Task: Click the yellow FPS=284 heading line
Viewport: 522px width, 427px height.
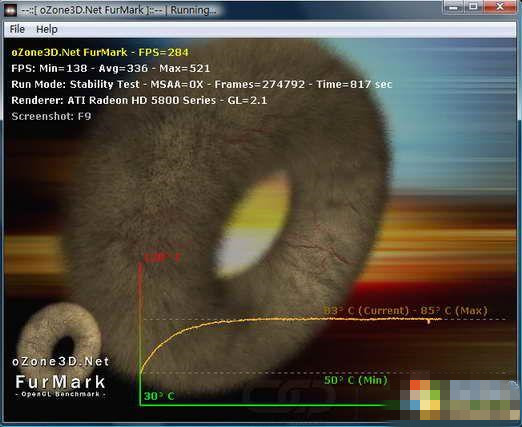Action: click(x=100, y=52)
